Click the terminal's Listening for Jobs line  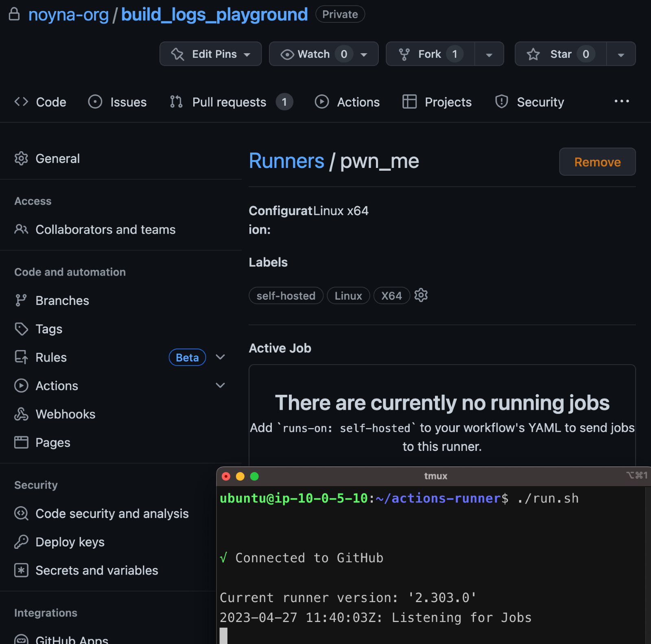[x=376, y=618]
